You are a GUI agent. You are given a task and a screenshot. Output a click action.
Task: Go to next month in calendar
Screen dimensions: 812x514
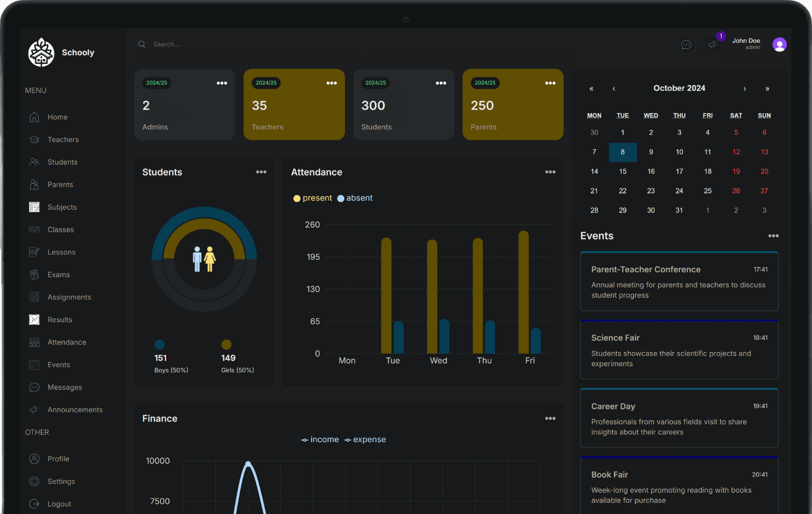(x=745, y=89)
